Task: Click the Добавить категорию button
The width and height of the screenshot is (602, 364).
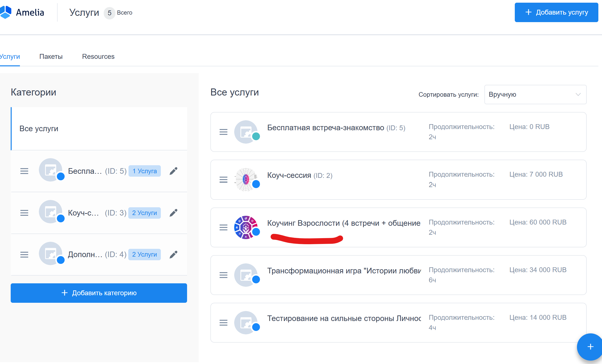Action: pyautogui.click(x=99, y=293)
